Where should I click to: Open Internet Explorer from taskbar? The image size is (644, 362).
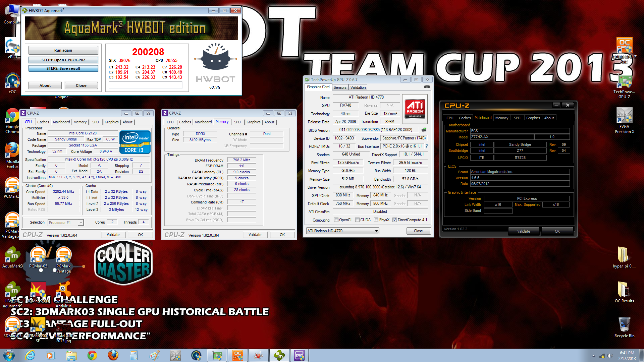30,355
